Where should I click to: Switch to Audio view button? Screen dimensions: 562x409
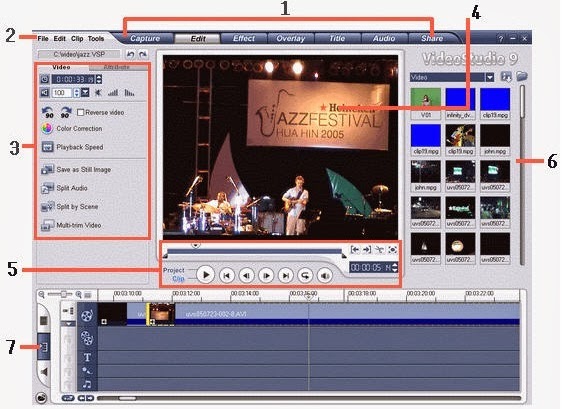click(x=44, y=372)
